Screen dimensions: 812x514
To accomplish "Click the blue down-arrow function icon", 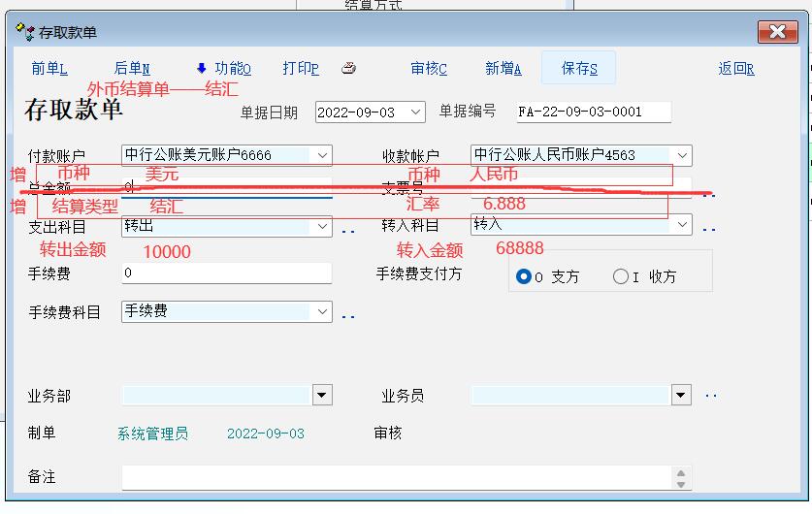I will [202, 68].
